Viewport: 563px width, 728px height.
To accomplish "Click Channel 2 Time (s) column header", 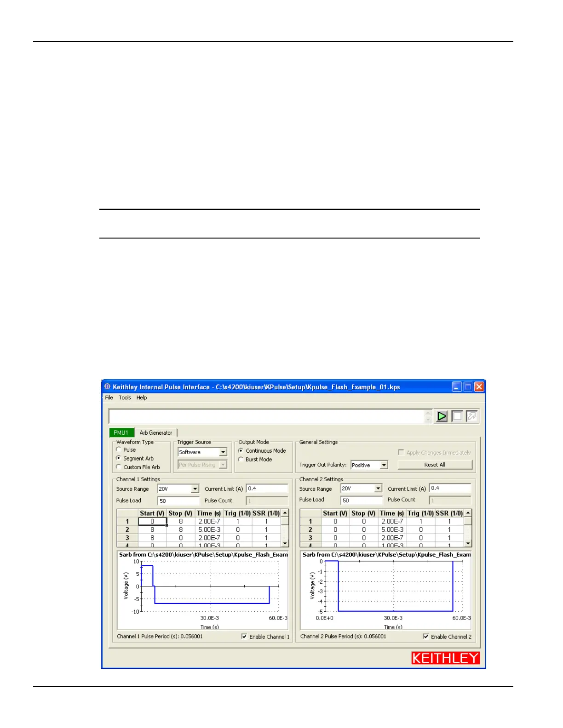I will click(392, 513).
